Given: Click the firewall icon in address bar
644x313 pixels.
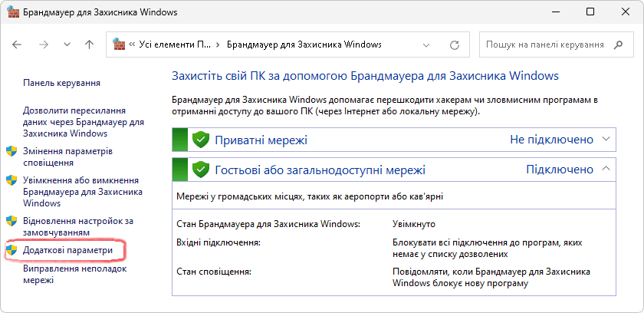Looking at the screenshot, I should [x=119, y=44].
